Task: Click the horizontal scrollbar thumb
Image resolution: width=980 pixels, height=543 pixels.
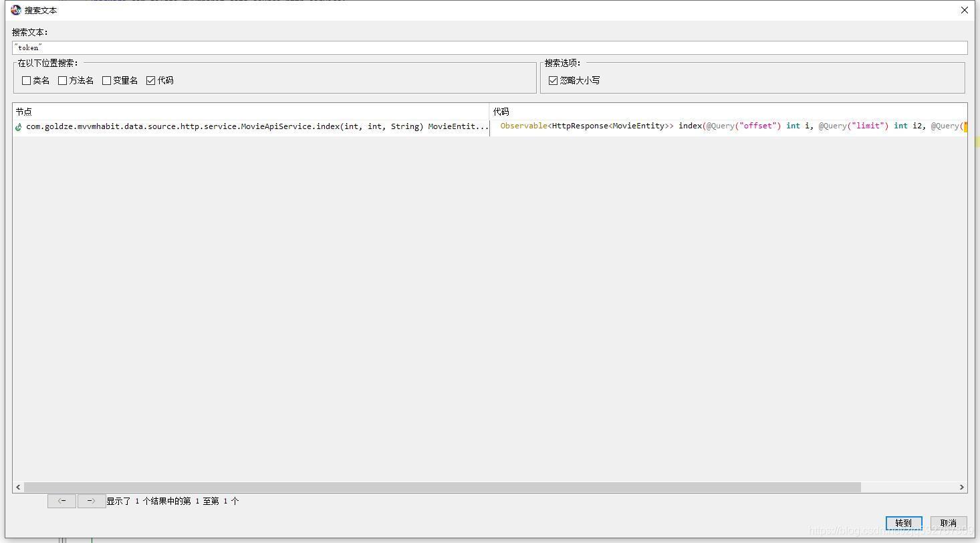Action: (x=443, y=487)
